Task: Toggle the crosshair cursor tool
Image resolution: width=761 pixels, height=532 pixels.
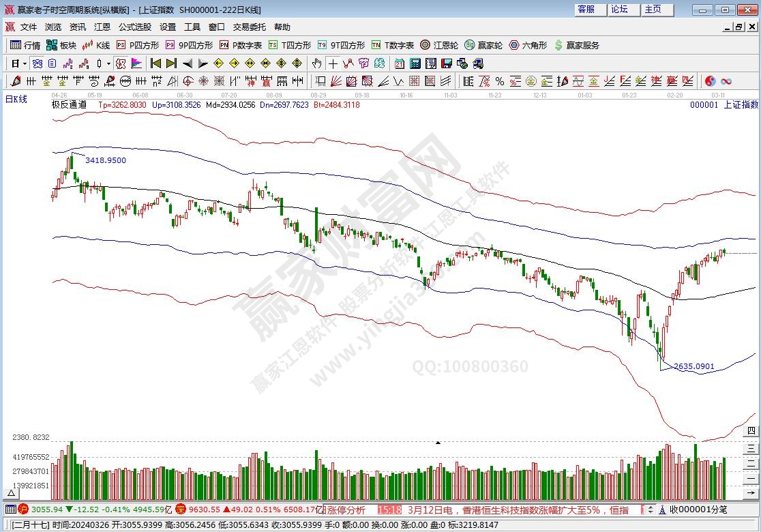Action: pos(332,63)
